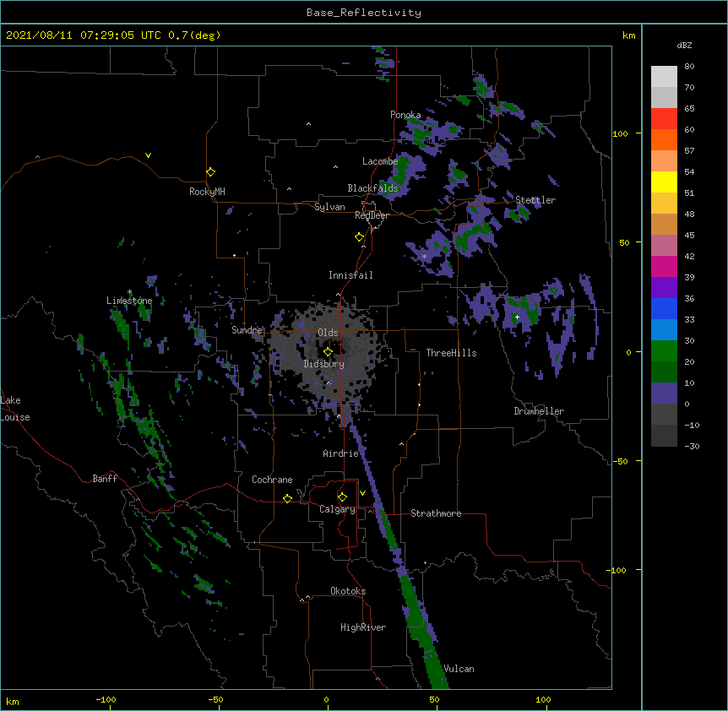Click the Strathmore label
Screen dimensions: 728x711
436,513
